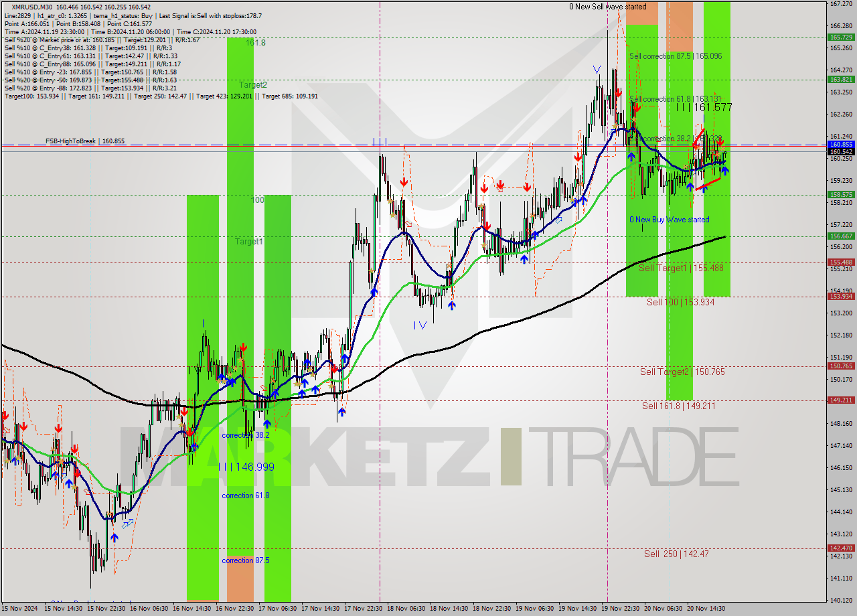This screenshot has width=857, height=616.
Task: Click the 'Sell %20 @ Market price' info line
Action: pyautogui.click(x=102, y=40)
